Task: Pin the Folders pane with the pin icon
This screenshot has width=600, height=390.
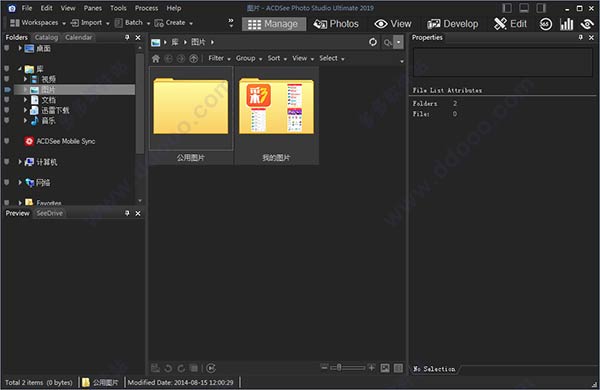Action: (127, 38)
